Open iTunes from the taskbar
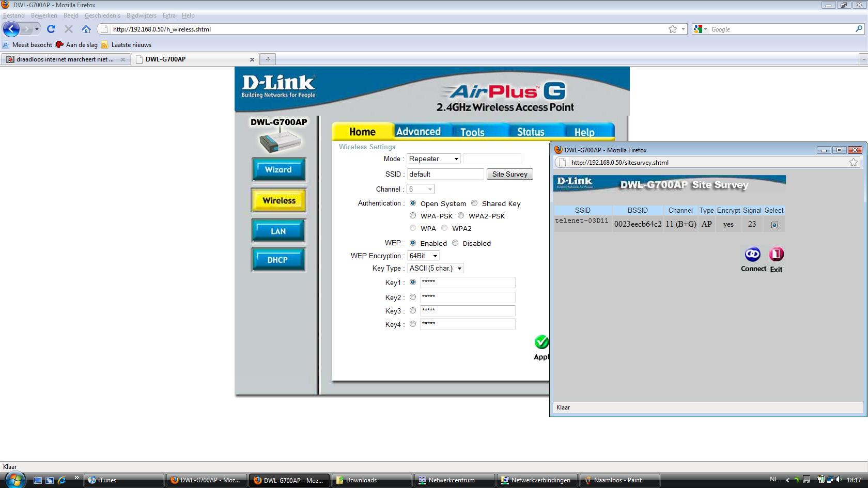The image size is (868, 488). 124,480
